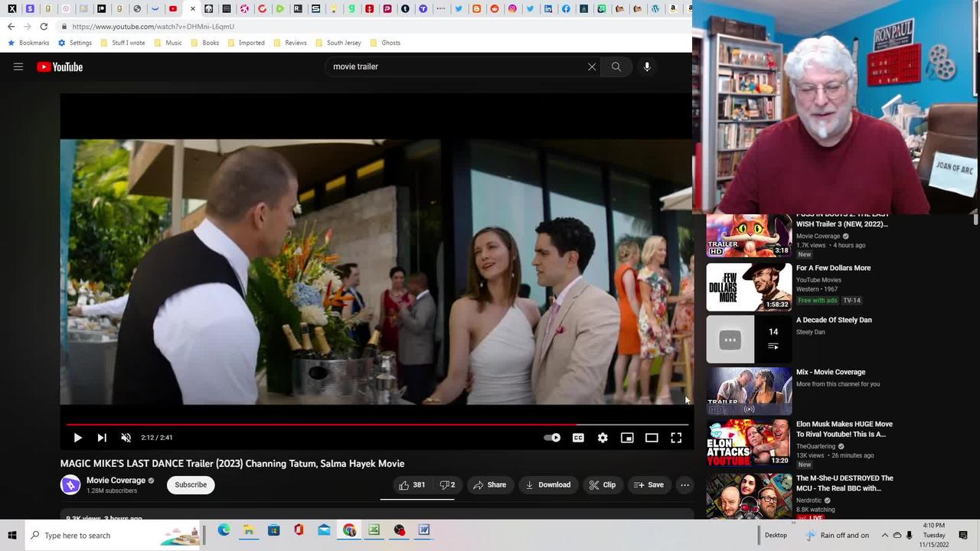Open the YouTube hamburger guide menu

[18, 67]
